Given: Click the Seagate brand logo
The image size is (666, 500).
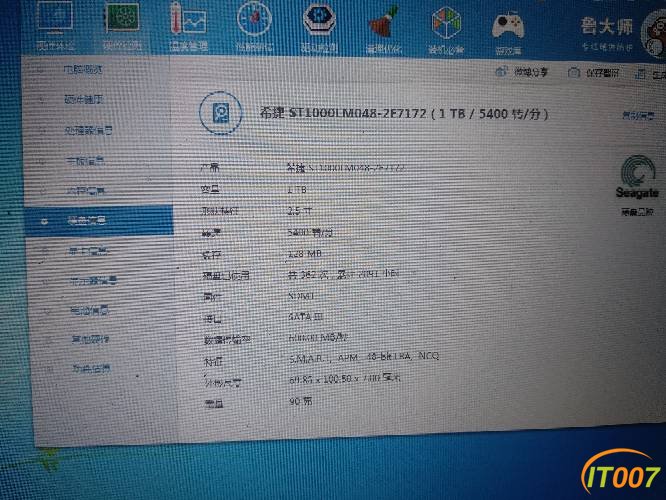Looking at the screenshot, I should tap(637, 178).
